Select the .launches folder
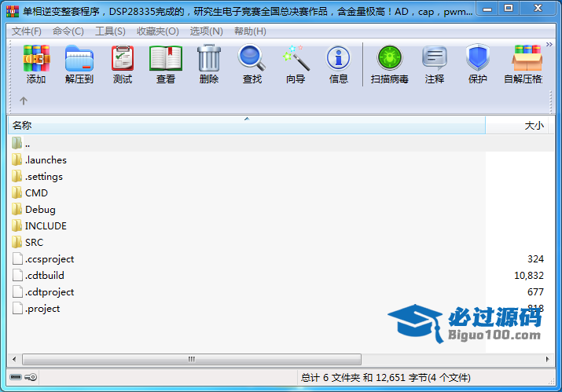Image resolution: width=562 pixels, height=392 pixels. tap(39, 159)
